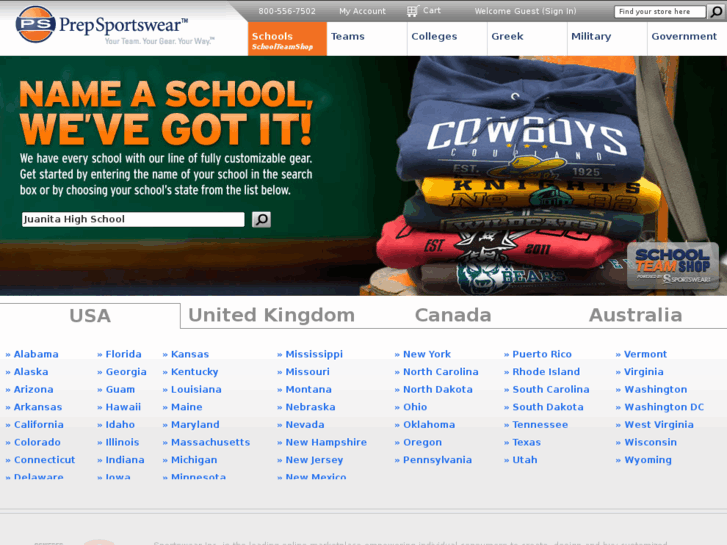Open Texas state link
727x545 pixels.
(x=526, y=442)
